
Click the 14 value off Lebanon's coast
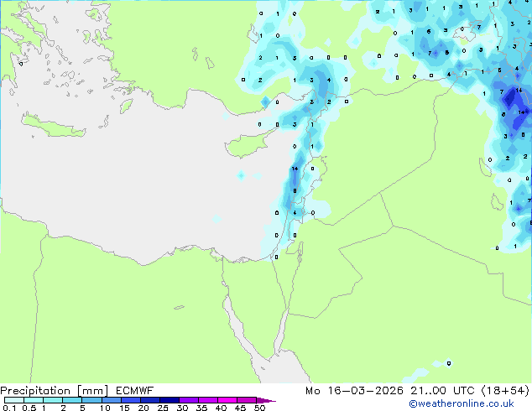point(295,169)
